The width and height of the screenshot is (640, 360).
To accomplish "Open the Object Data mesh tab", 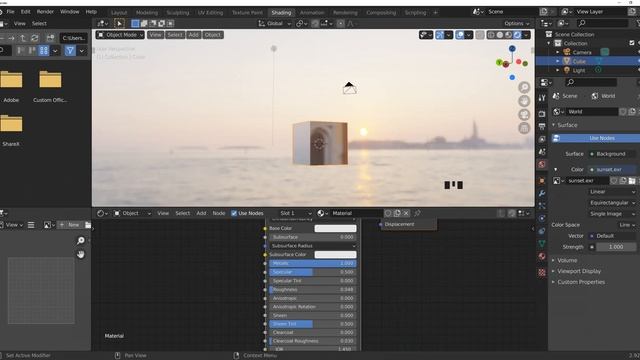I will point(542,244).
